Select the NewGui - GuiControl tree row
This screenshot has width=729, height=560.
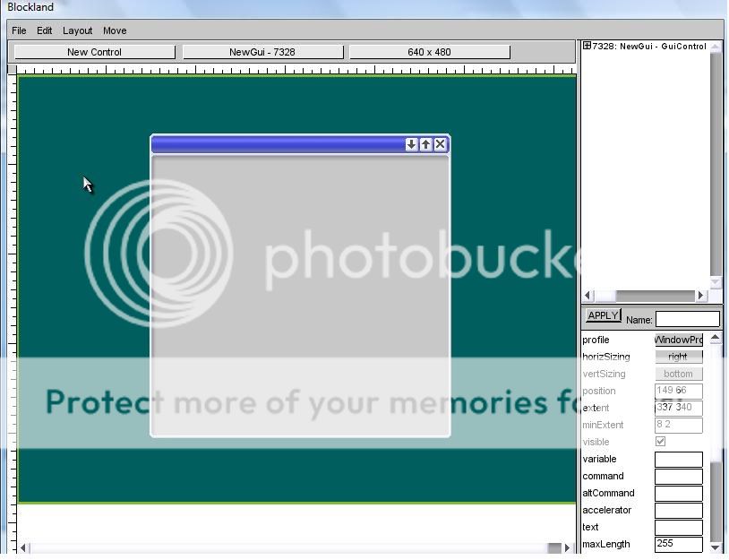(x=649, y=46)
